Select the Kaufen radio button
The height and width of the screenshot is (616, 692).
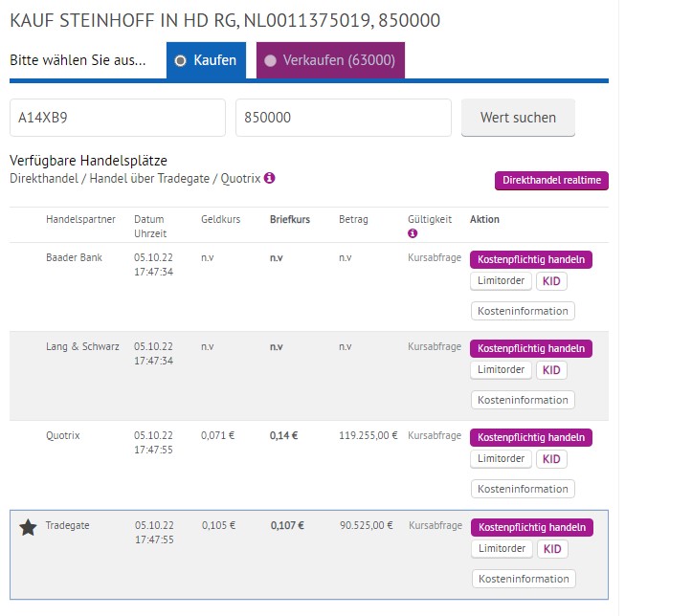[180, 60]
